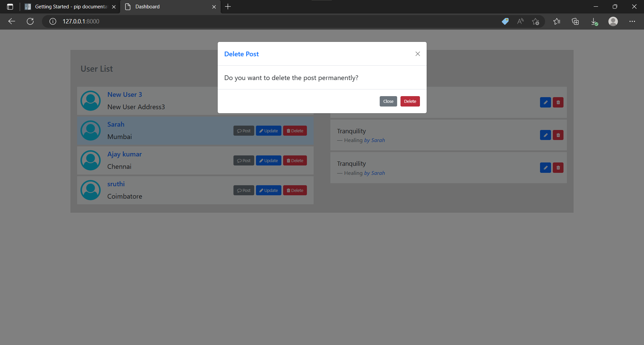This screenshot has height=345, width=644.
Task: Toggle the tab actions menu top-left
Action: click(x=10, y=6)
